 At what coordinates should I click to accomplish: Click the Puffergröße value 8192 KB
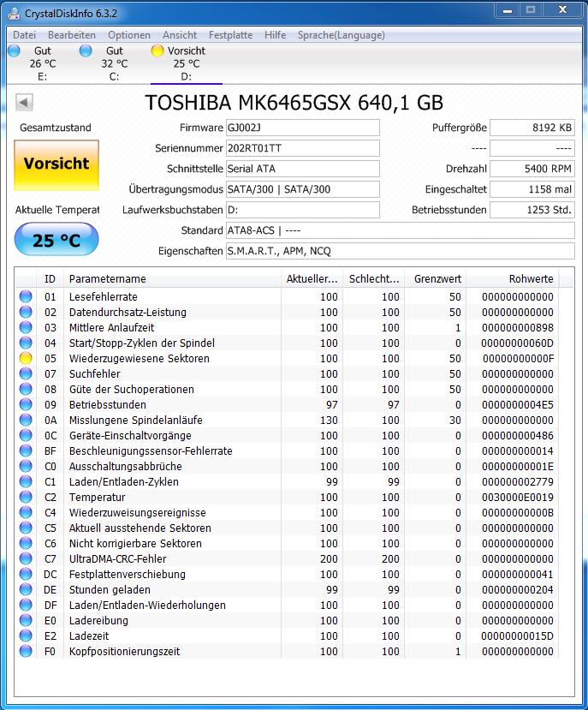[532, 128]
